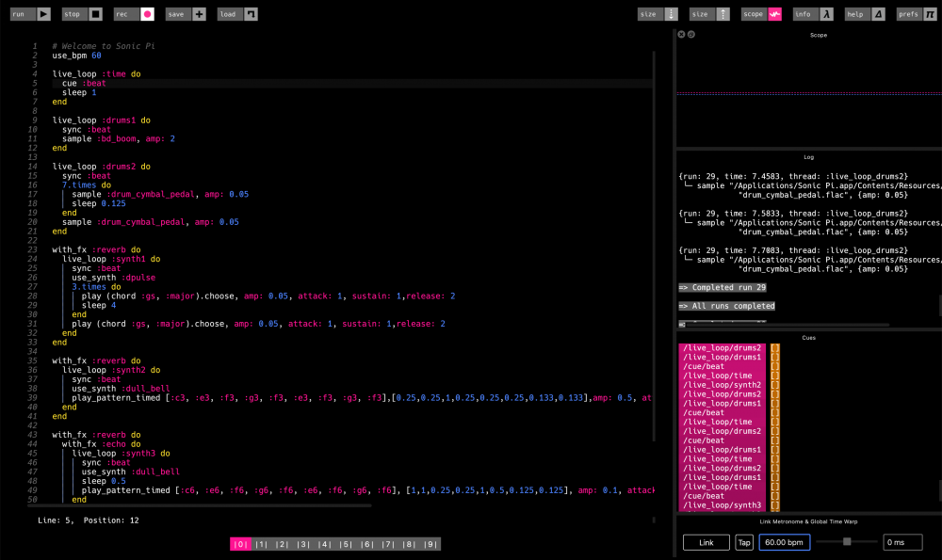Click the Tap tempo button
Screen dimensions: 942x560
pyautogui.click(x=744, y=542)
